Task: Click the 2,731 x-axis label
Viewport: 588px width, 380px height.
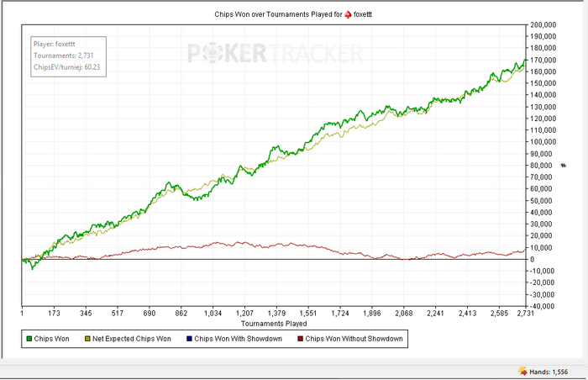Action: point(525,313)
